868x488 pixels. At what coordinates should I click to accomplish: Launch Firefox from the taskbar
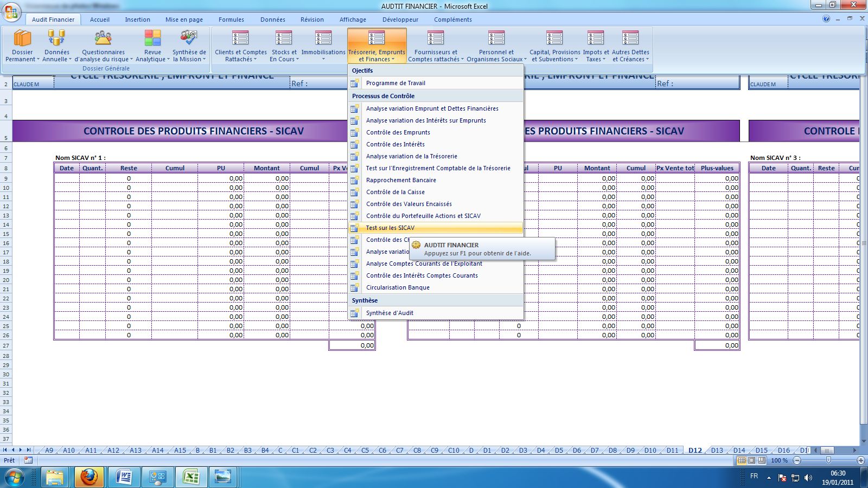pos(89,477)
